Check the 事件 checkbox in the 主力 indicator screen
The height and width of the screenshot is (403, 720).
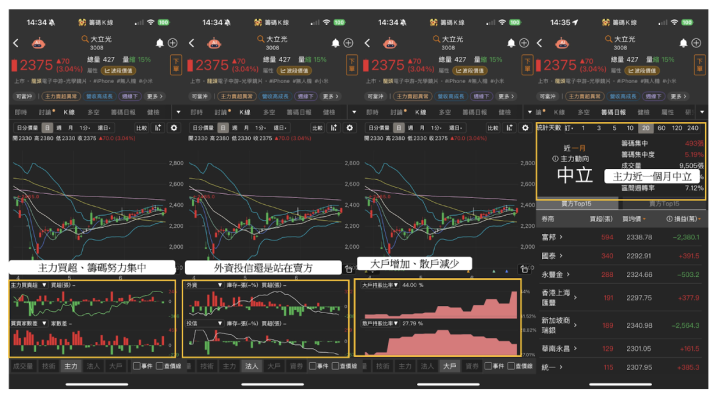click(137, 366)
